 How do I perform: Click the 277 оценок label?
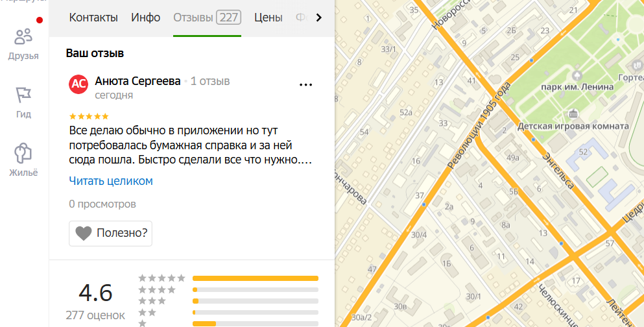[95, 315]
